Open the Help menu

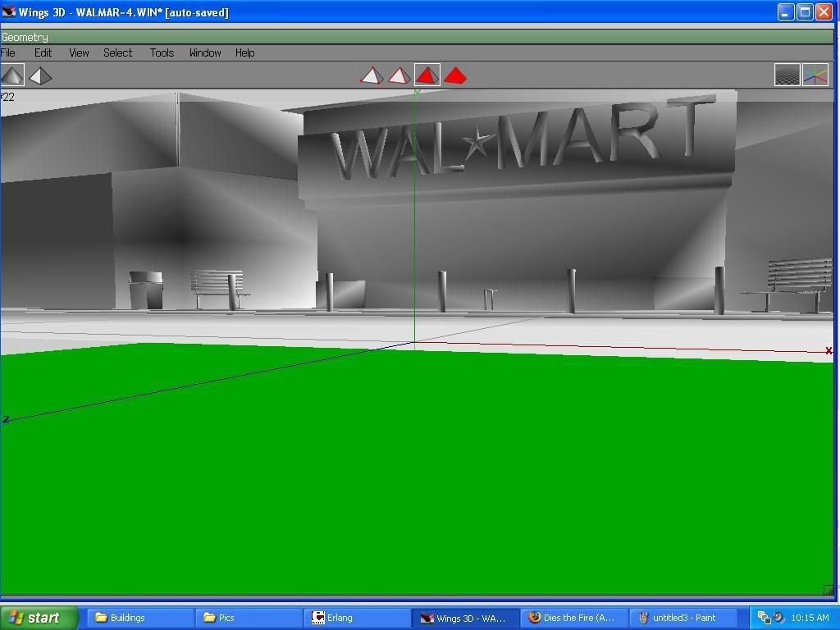point(244,52)
